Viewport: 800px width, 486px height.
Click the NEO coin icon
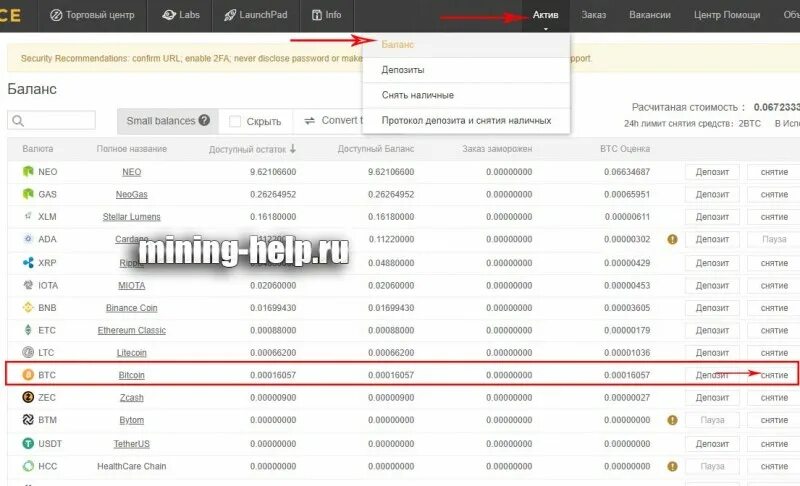coord(28,171)
